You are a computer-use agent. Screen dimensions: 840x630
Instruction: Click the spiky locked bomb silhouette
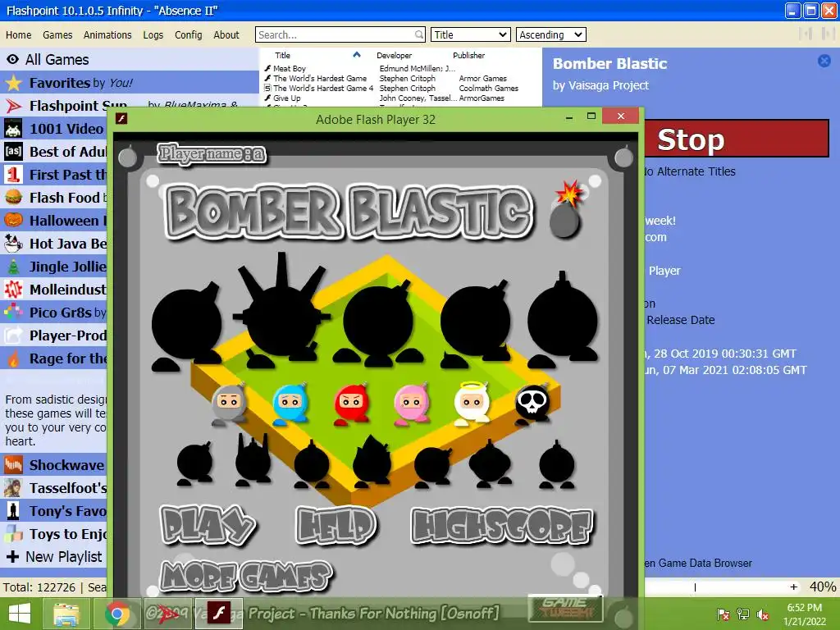[282, 311]
